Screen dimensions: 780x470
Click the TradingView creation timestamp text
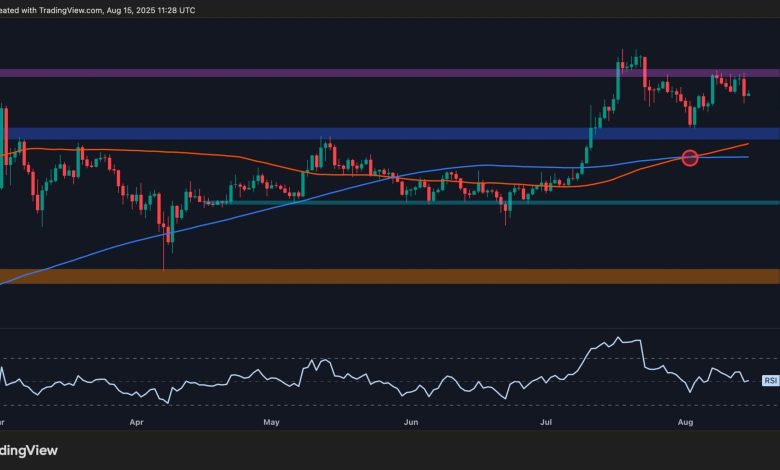[x=98, y=10]
